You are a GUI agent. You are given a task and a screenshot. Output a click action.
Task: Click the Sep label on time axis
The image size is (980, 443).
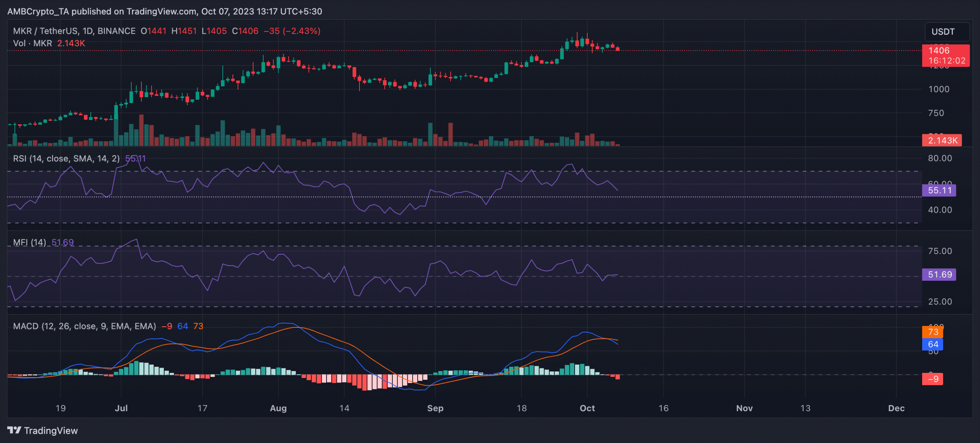coord(435,408)
